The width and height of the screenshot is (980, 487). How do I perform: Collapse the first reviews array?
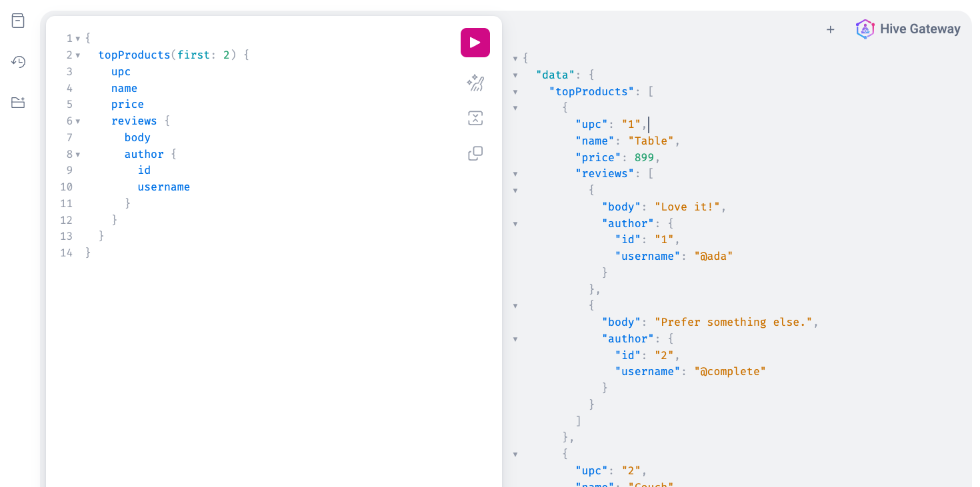pyautogui.click(x=515, y=173)
